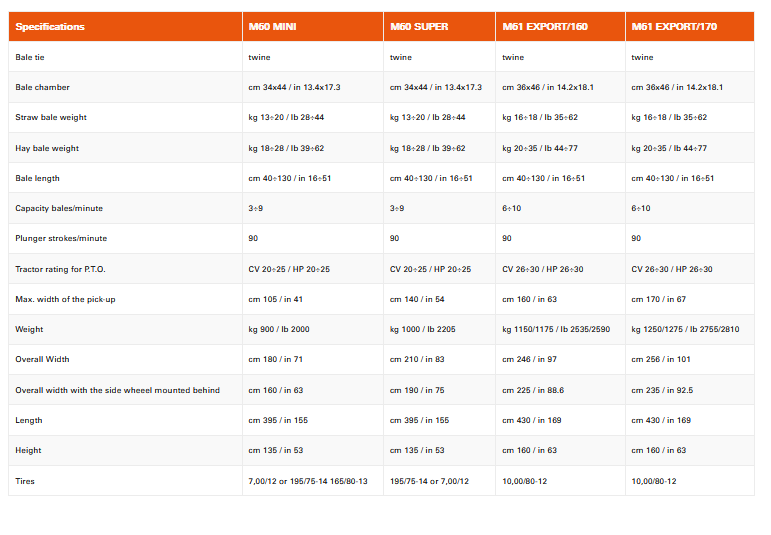Click the Hay bale weight row label

[x=47, y=148]
